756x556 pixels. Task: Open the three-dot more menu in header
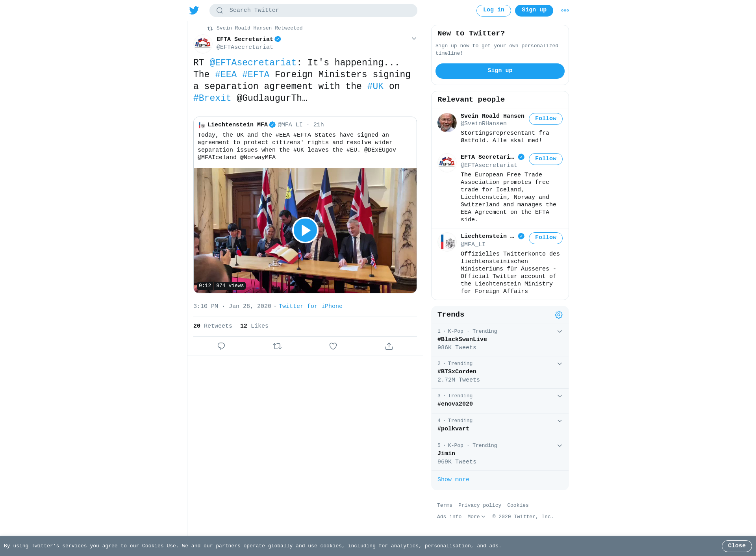pos(565,11)
